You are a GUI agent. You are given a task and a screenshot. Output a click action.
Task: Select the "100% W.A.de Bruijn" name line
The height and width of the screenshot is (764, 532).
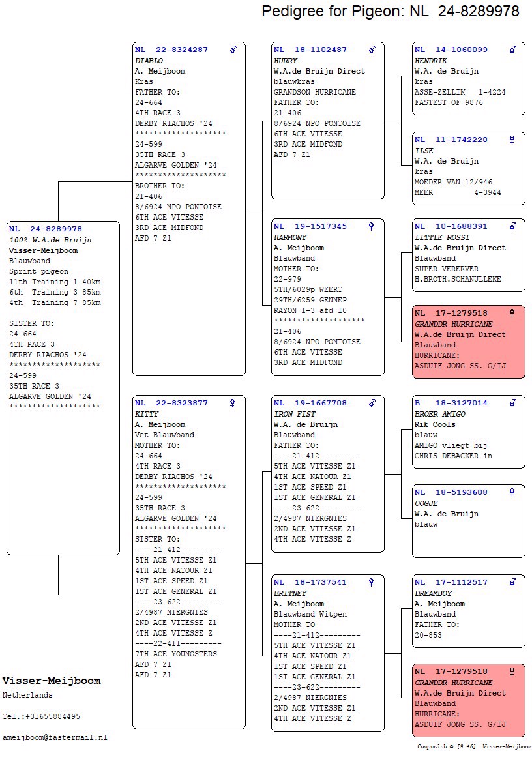pos(50,240)
